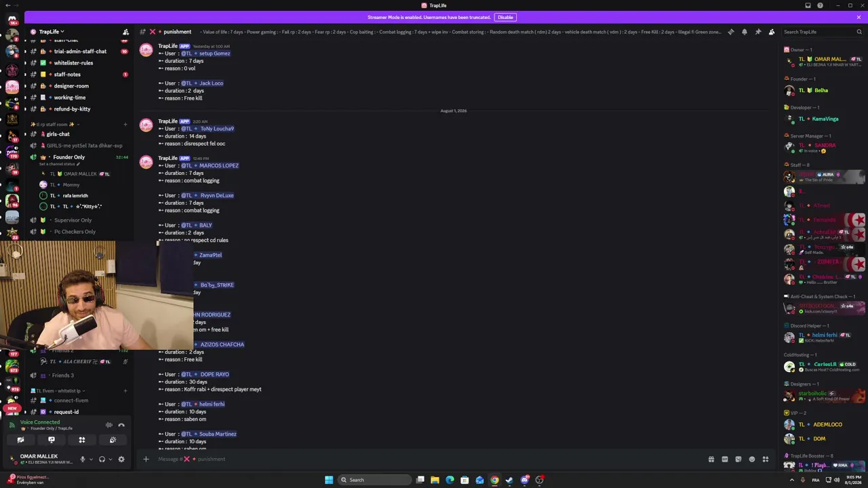Start an activity in voice panel
This screenshot has height=488, width=868.
[81, 440]
